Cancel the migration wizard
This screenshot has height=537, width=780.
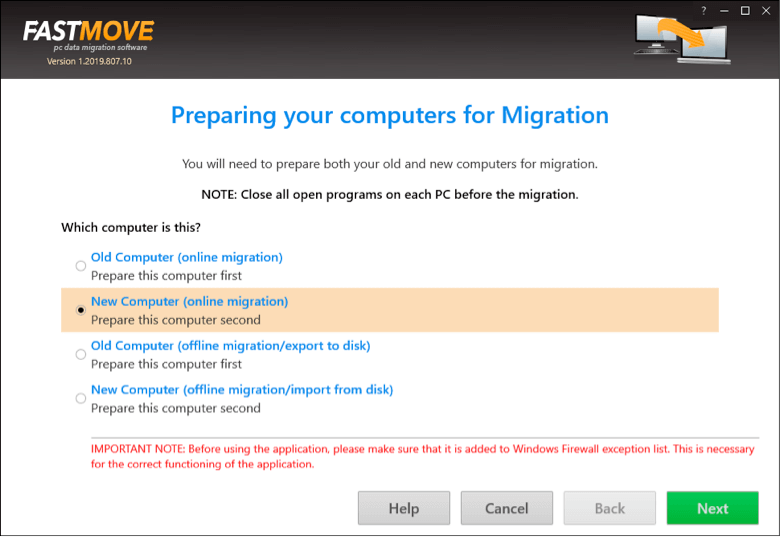click(506, 508)
